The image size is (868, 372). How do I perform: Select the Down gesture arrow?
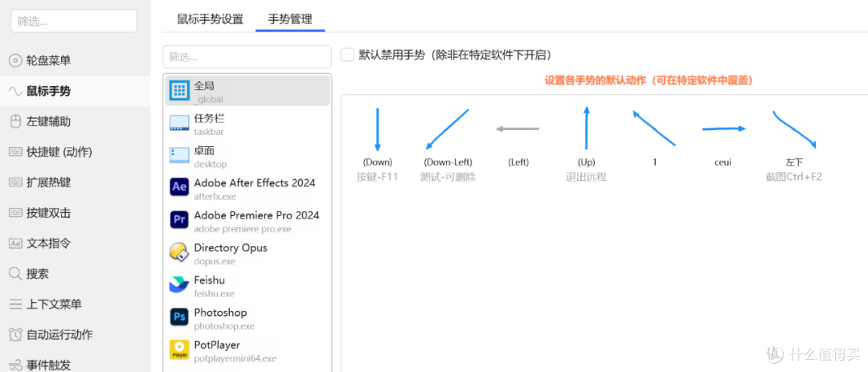coord(378,129)
